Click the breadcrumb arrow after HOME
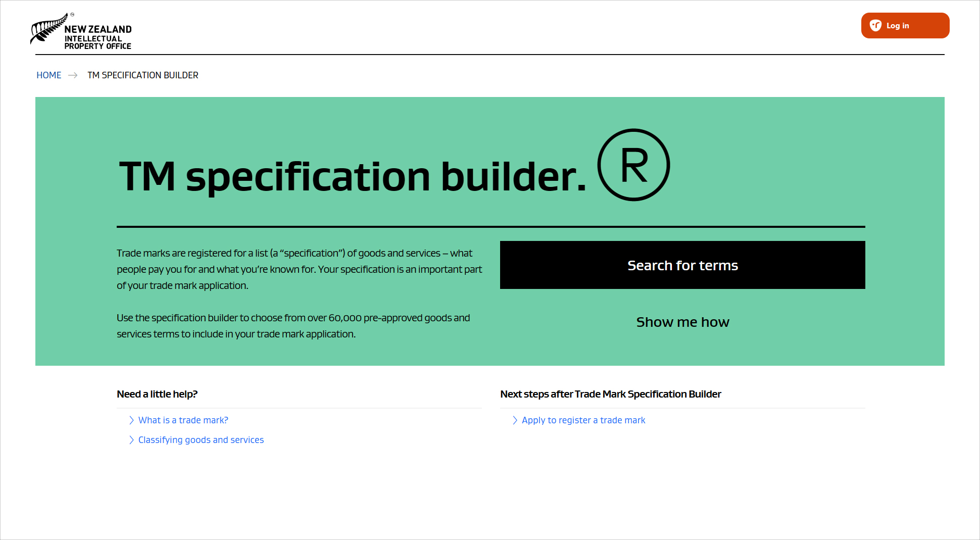The image size is (980, 540). (73, 75)
